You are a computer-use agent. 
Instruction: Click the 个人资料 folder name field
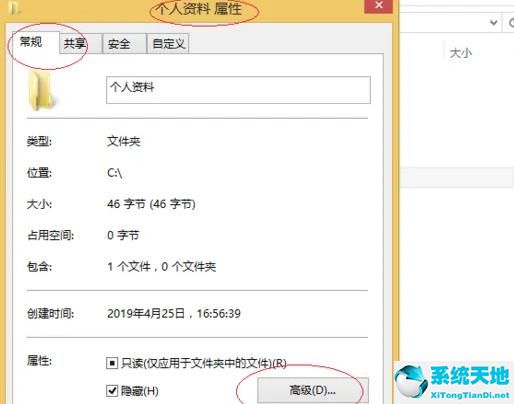tap(238, 90)
